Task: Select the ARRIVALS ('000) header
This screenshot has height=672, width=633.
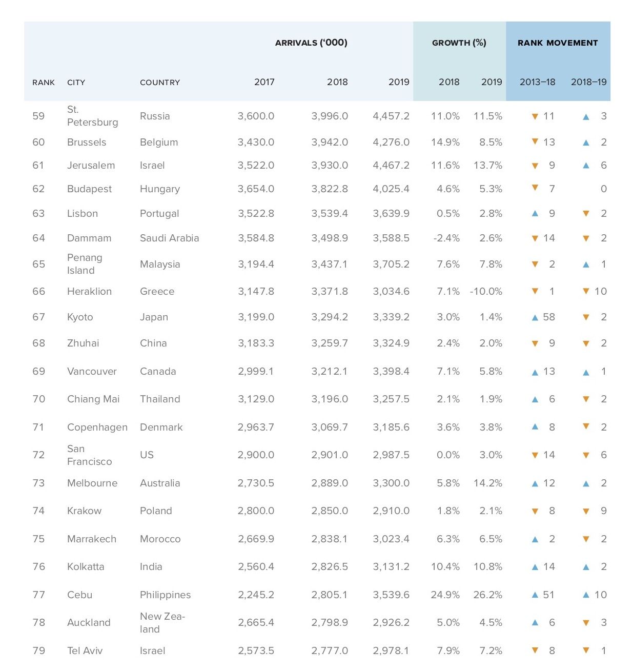Action: [x=311, y=43]
